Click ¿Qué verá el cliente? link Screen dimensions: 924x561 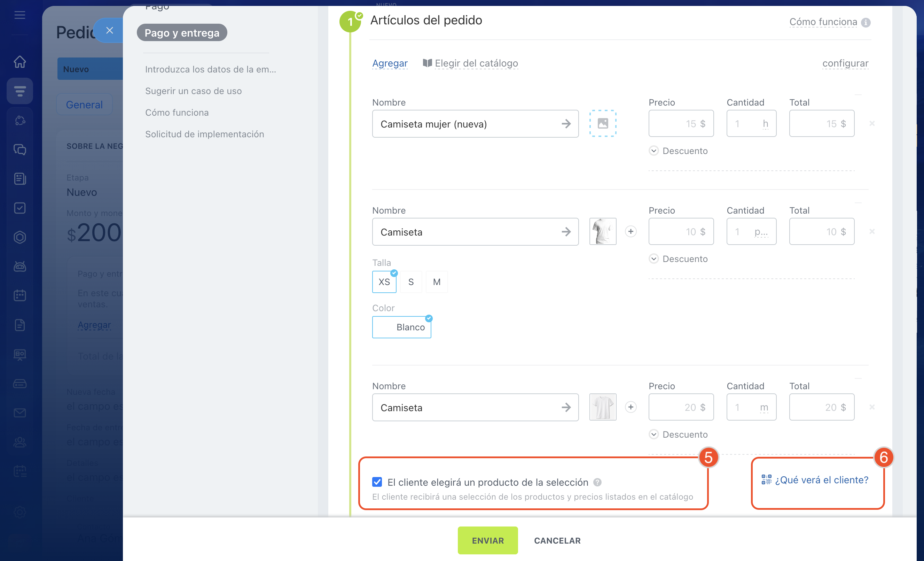[821, 480]
